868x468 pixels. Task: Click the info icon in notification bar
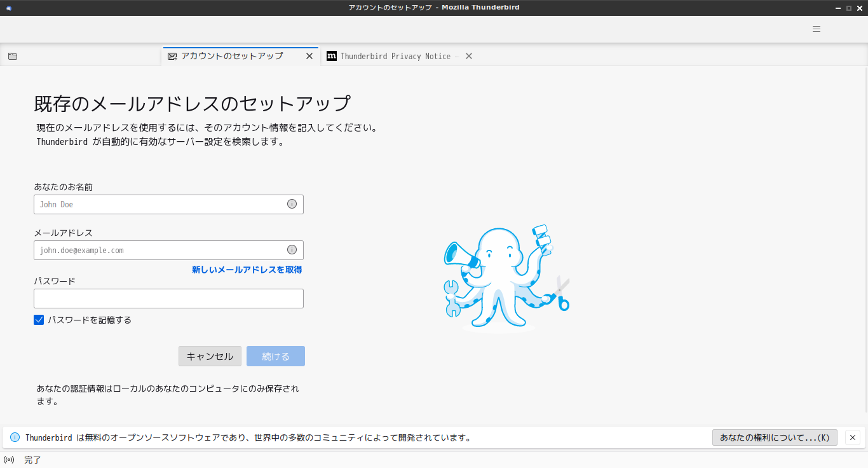point(15,437)
